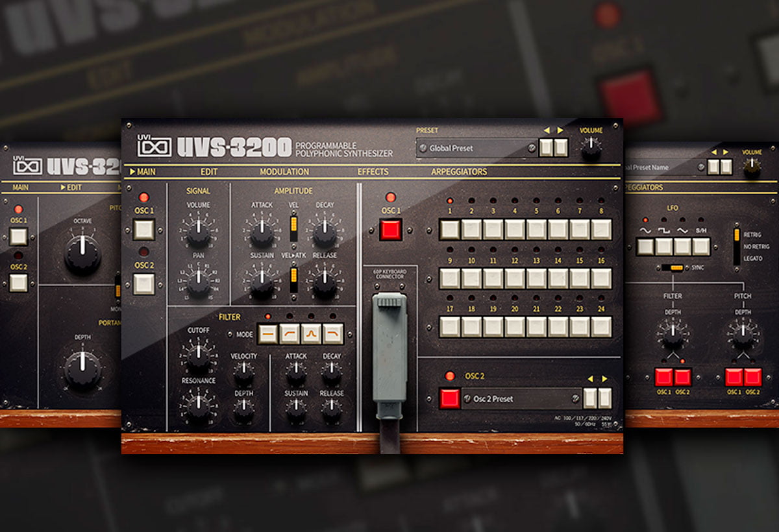Adjust the filter CUTOFF knob
Image resolution: width=779 pixels, height=532 pixels.
point(198,357)
